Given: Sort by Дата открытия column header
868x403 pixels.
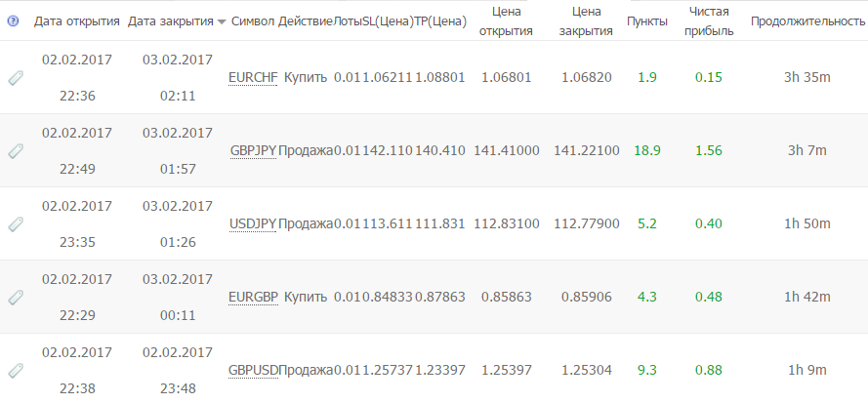Looking at the screenshot, I should pos(77,21).
